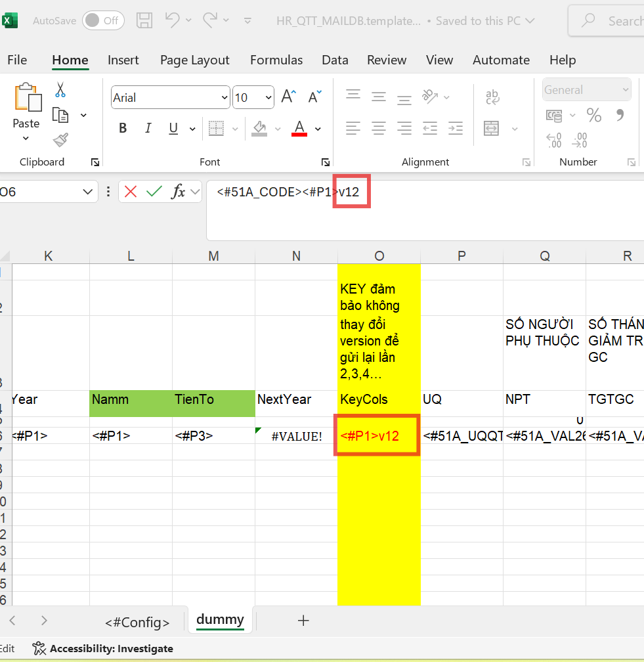Click the Insert Function fx icon

click(178, 192)
